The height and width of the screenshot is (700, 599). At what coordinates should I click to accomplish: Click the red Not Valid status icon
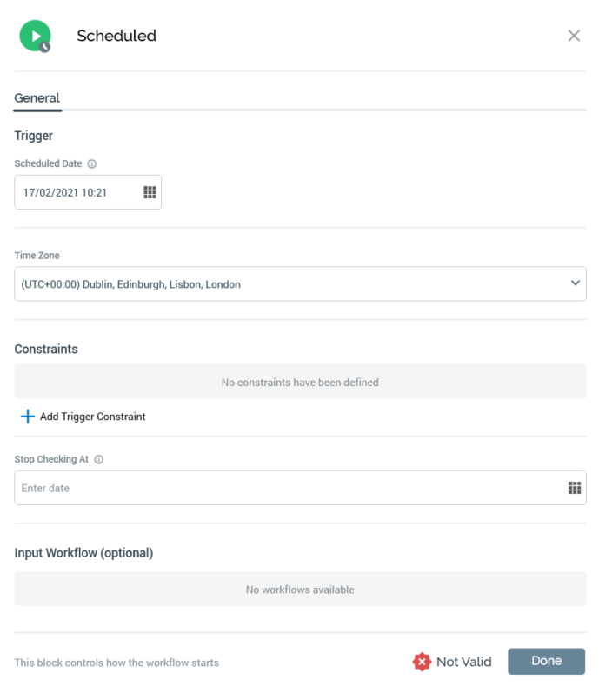pyautogui.click(x=422, y=662)
